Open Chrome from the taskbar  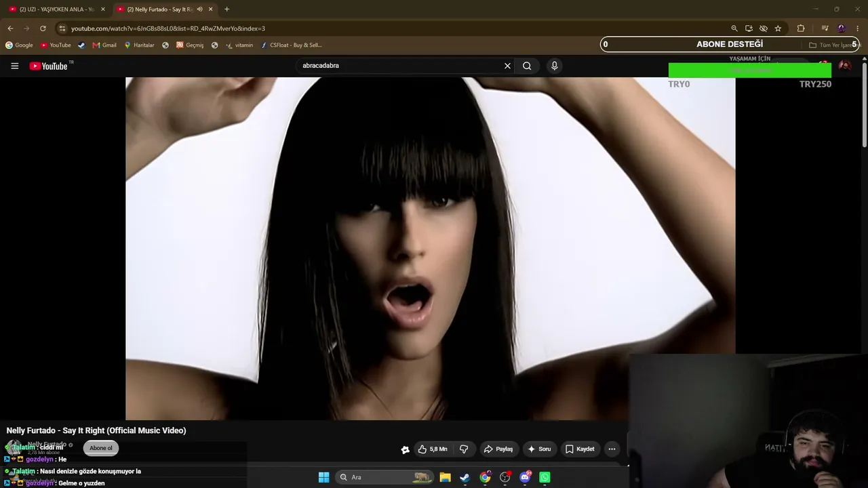point(485,477)
